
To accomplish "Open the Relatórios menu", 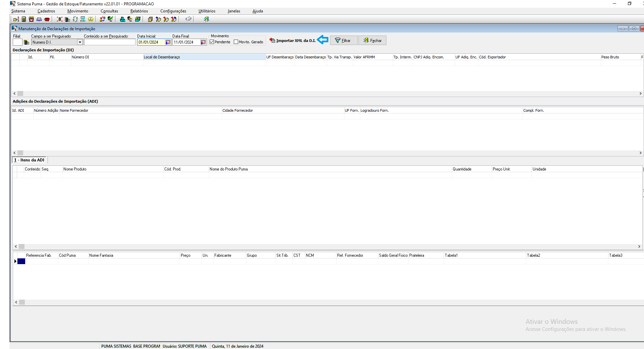I will [139, 11].
